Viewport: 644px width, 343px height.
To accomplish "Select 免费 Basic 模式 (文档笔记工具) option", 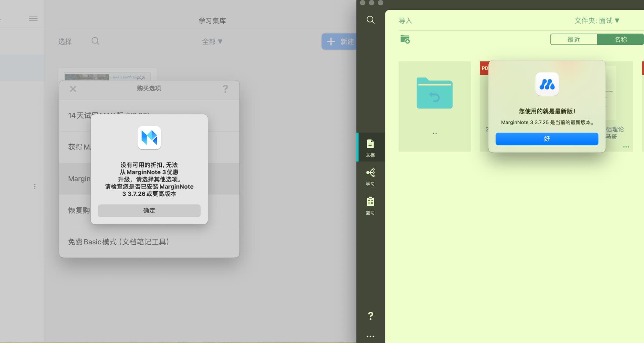I will [149, 242].
